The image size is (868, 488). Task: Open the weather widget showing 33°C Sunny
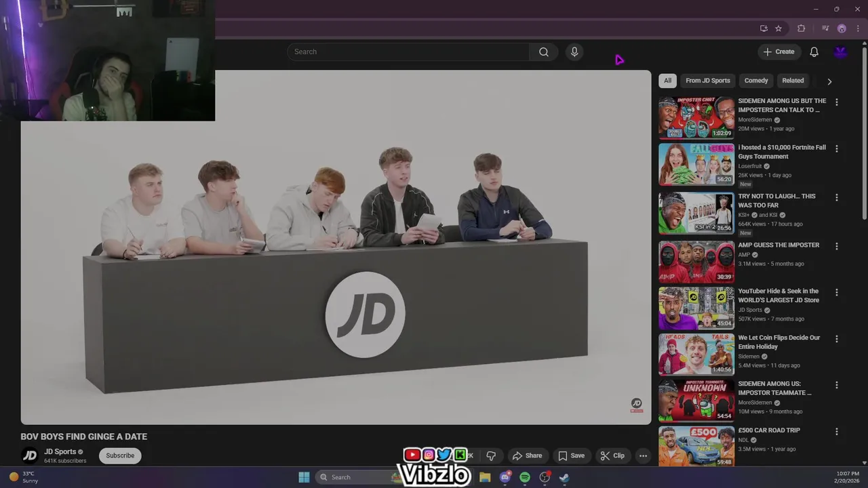(23, 477)
